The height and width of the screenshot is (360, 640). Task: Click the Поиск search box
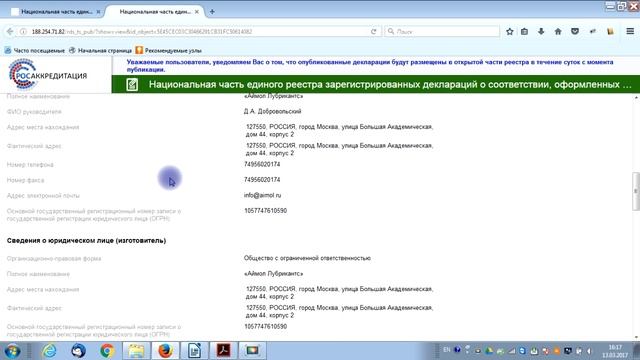coord(443,31)
